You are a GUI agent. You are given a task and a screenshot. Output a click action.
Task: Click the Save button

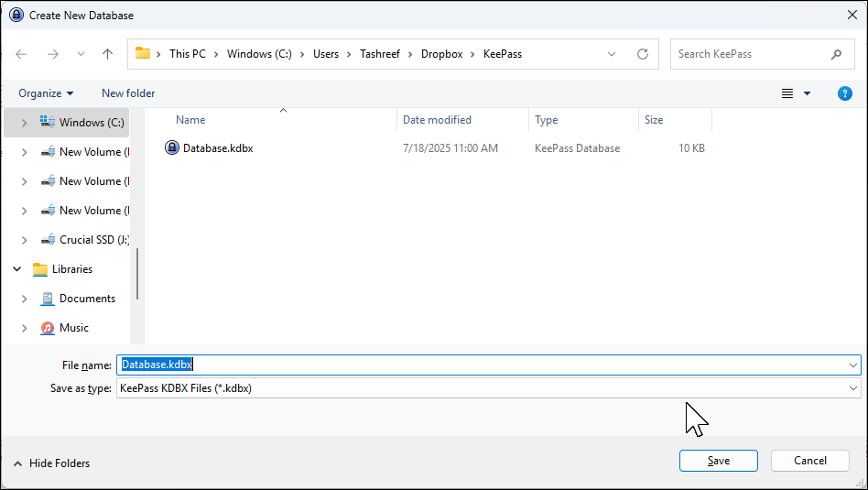718,461
